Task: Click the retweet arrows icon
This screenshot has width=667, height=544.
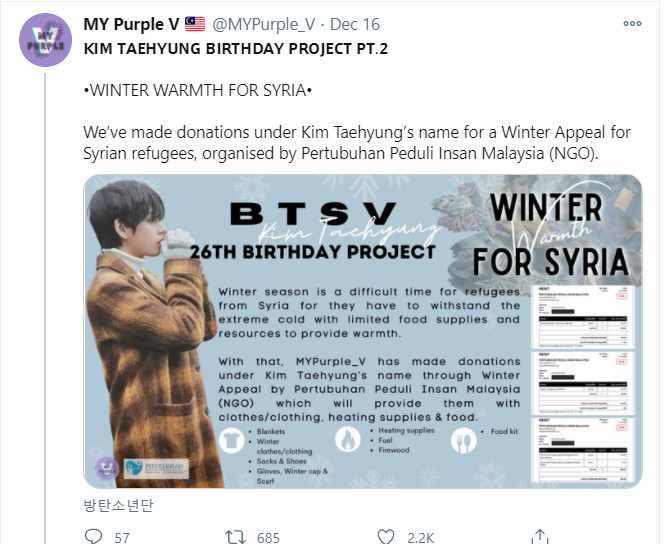Action: pos(235,536)
